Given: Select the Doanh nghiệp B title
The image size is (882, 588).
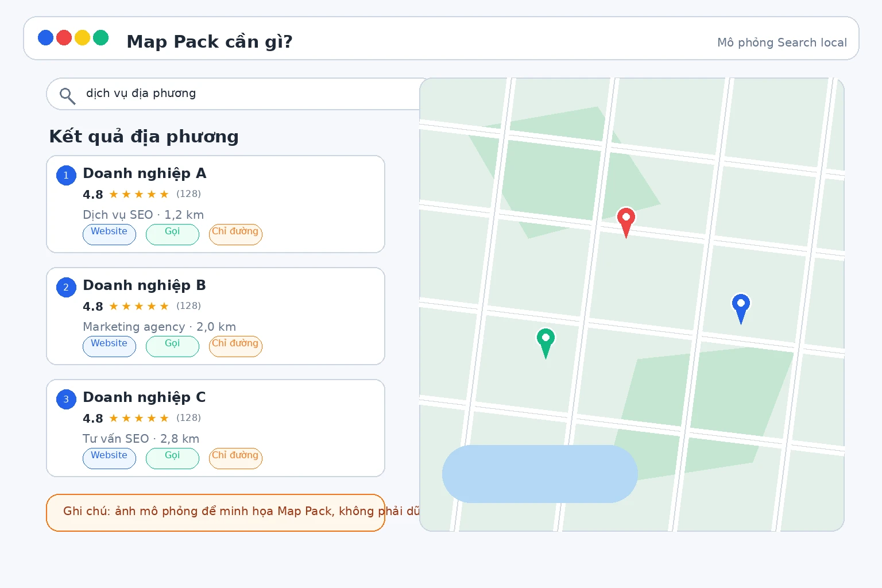Looking at the screenshot, I should [x=145, y=285].
